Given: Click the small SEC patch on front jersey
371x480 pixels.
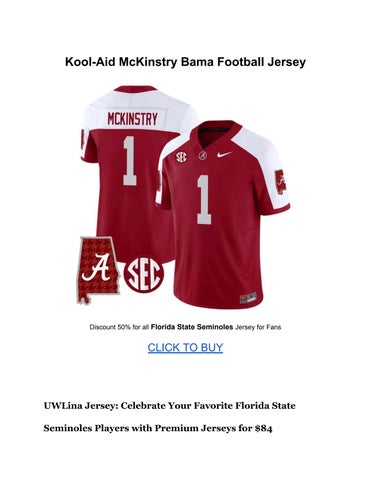Looking at the screenshot, I should (182, 156).
